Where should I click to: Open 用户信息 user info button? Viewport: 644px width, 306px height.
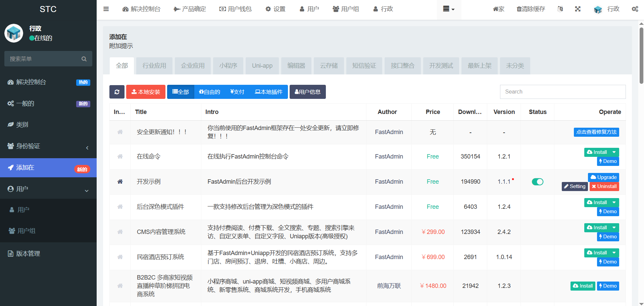pos(308,92)
